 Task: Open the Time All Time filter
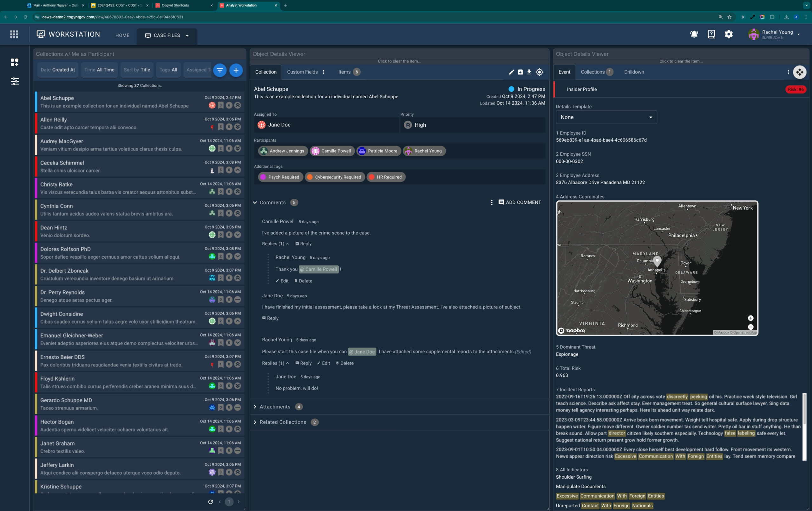(x=99, y=70)
